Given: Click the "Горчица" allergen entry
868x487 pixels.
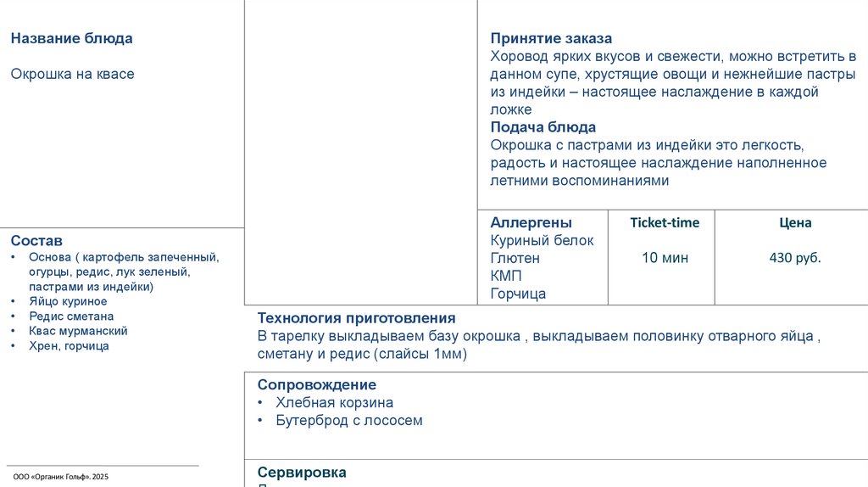Looking at the screenshot, I should tap(518, 294).
